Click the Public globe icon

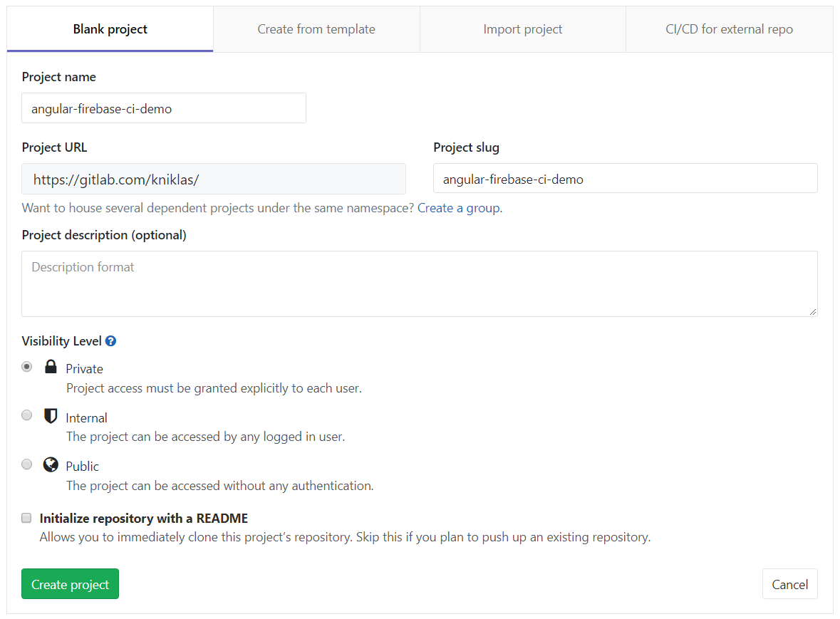[51, 465]
